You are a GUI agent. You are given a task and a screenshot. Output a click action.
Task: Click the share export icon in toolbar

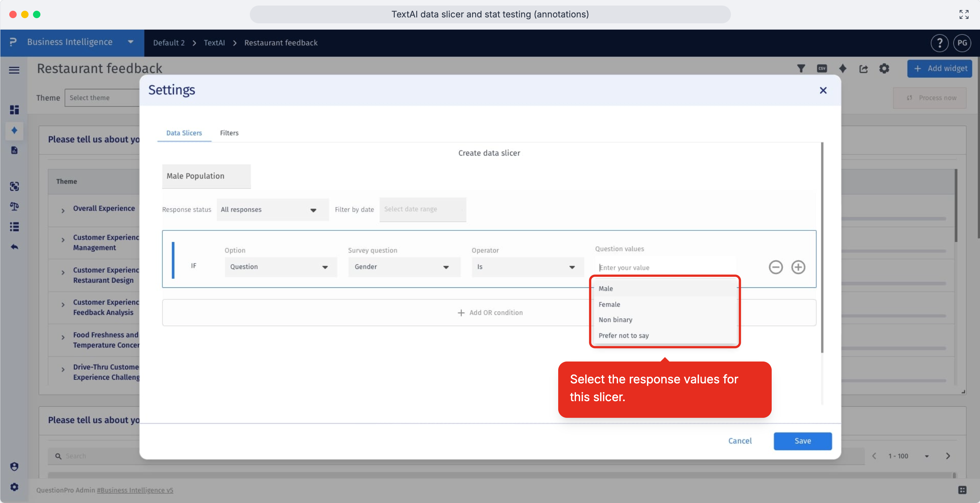tap(863, 69)
